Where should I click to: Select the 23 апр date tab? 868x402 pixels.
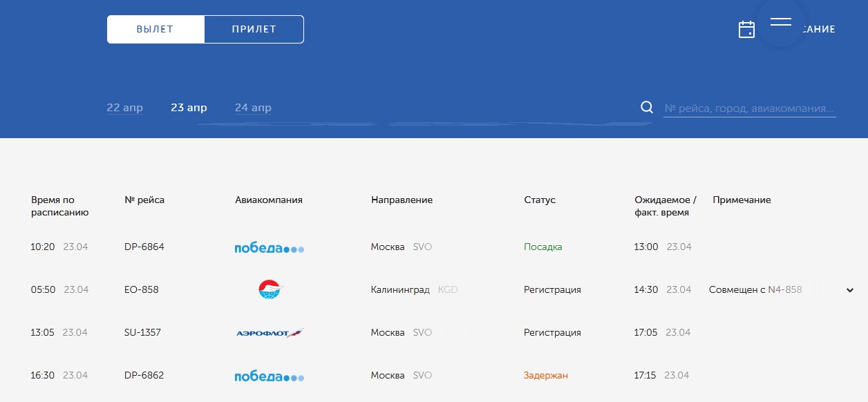coord(189,108)
